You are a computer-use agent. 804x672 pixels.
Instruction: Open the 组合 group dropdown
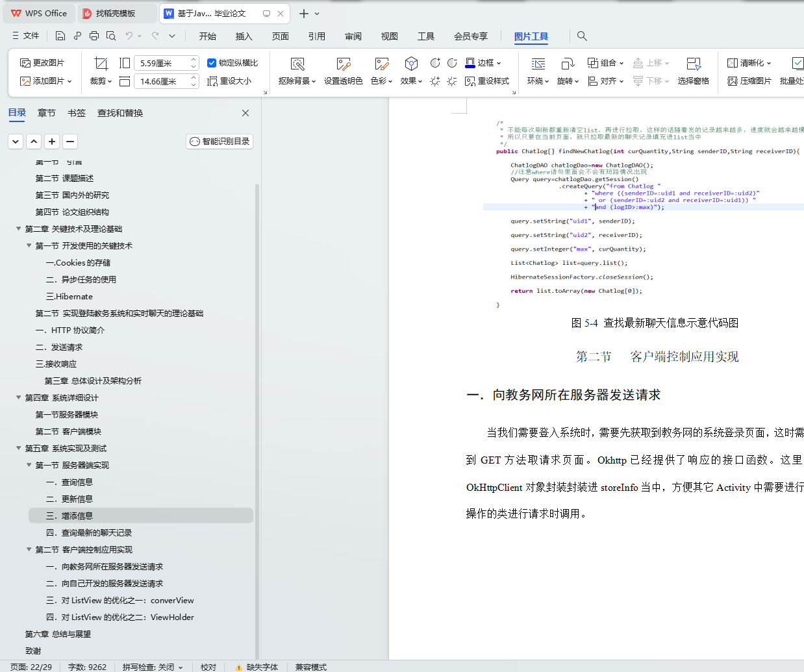pyautogui.click(x=605, y=63)
